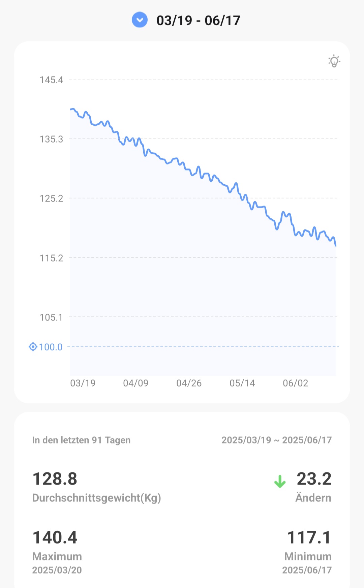Click the 04/09 x-axis date label
Image resolution: width=364 pixels, height=588 pixels.
pos(135,383)
